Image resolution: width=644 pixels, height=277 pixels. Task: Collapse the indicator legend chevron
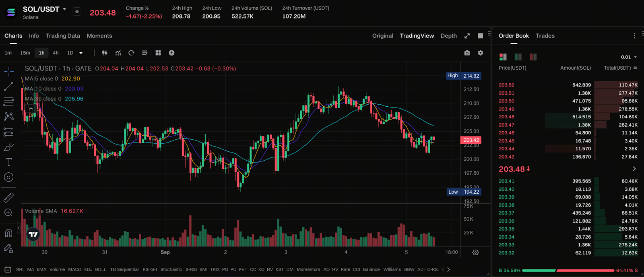click(31, 108)
